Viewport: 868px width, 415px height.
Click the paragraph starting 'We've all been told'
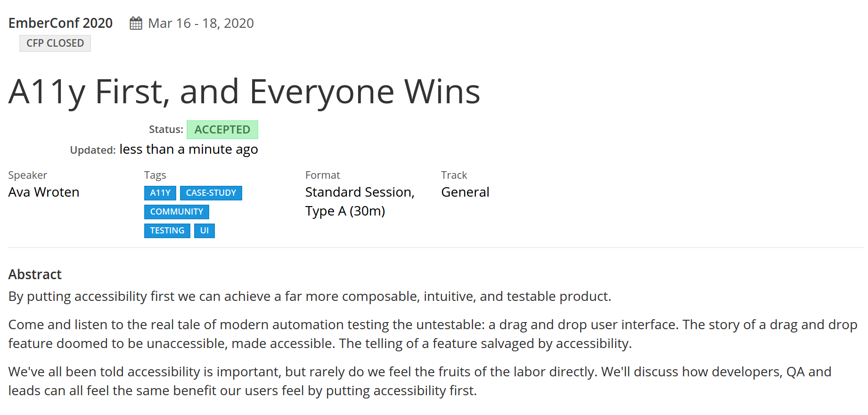tap(419, 381)
